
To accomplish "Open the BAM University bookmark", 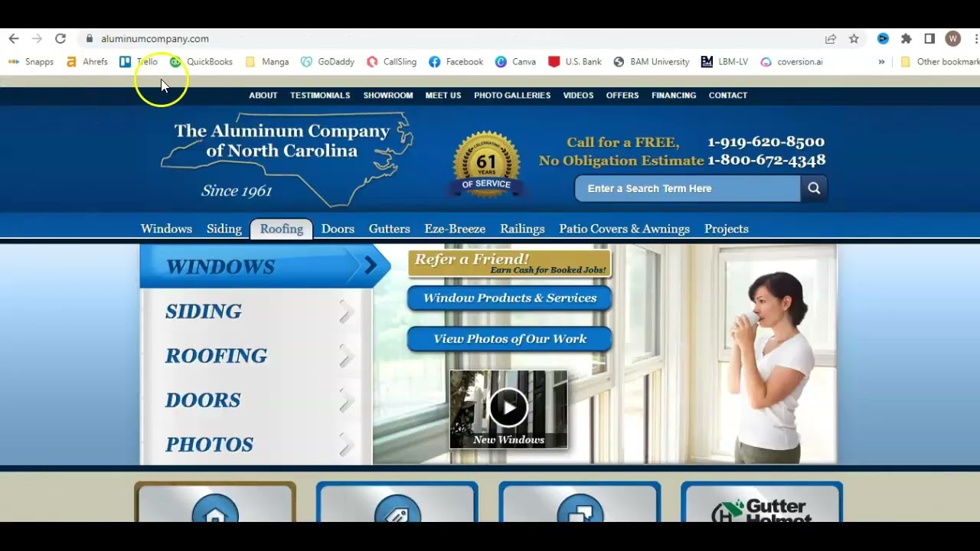I will tap(652, 61).
